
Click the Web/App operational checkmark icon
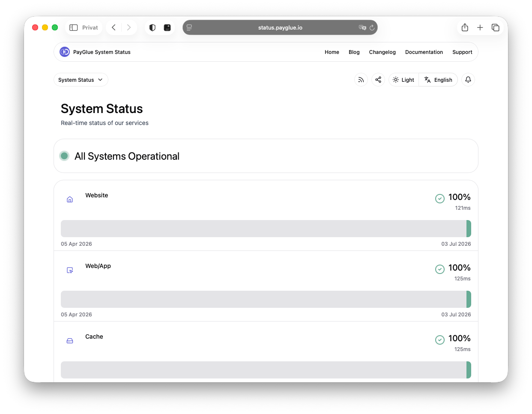(x=440, y=269)
